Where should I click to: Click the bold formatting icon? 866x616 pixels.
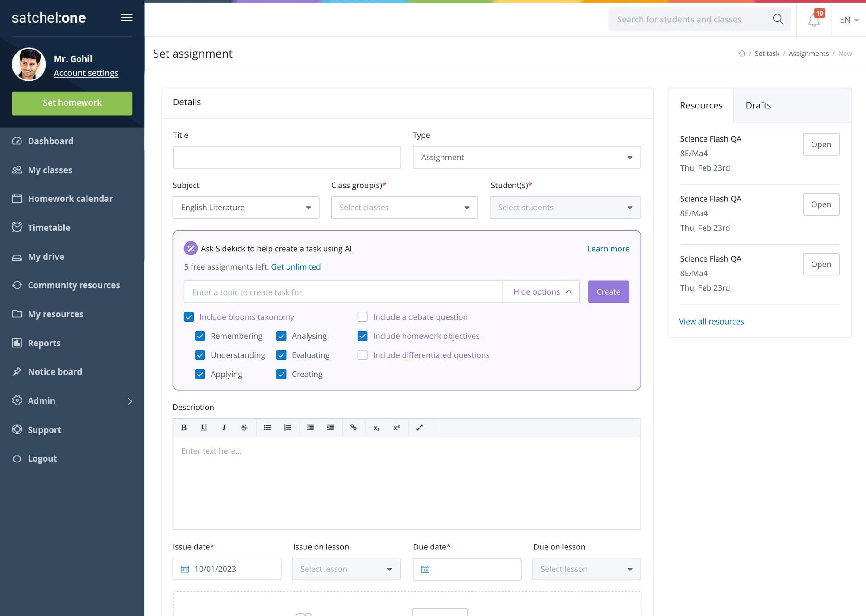(x=183, y=427)
